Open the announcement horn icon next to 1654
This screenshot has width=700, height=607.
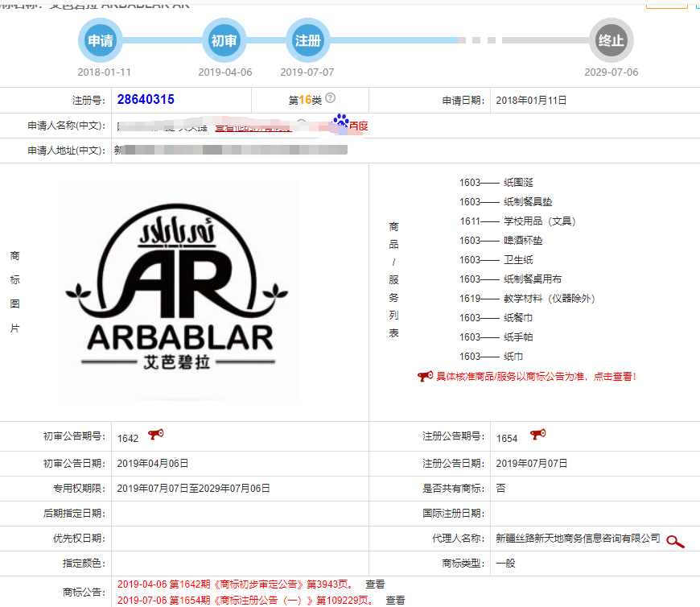tap(538, 434)
